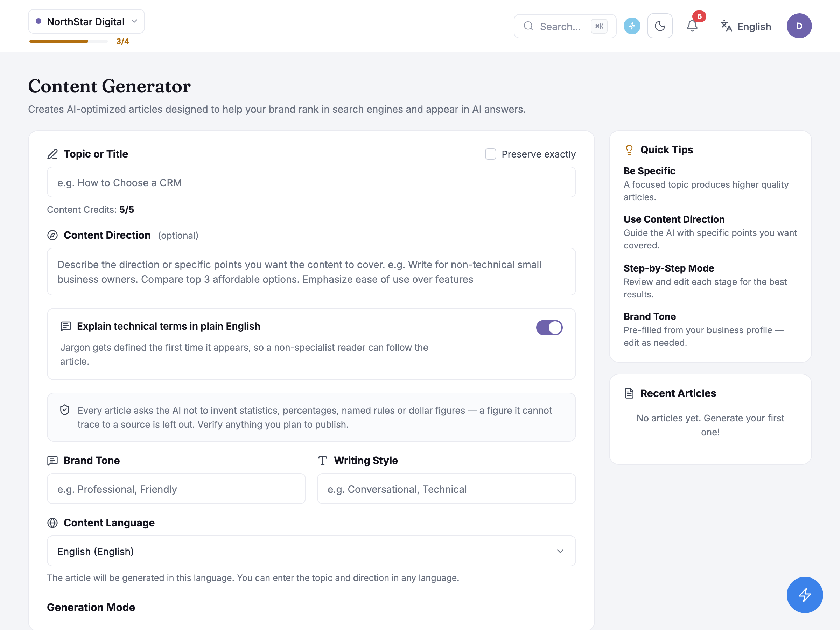The image size is (840, 630).
Task: Open the Content Language English dropdown
Action: click(x=311, y=551)
